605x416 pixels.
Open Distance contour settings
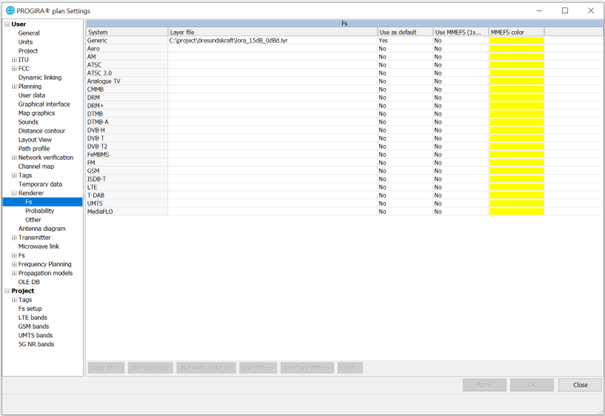tap(42, 131)
